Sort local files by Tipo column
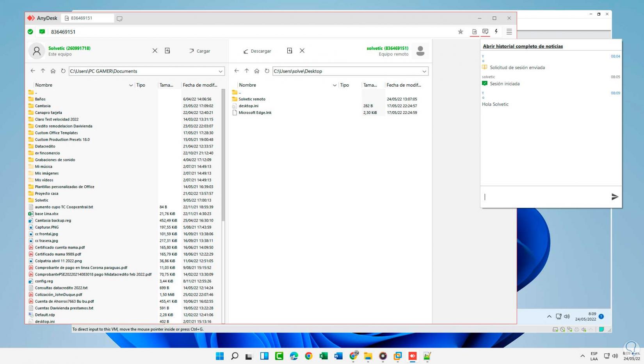This screenshot has height=364, width=644. tap(141, 85)
